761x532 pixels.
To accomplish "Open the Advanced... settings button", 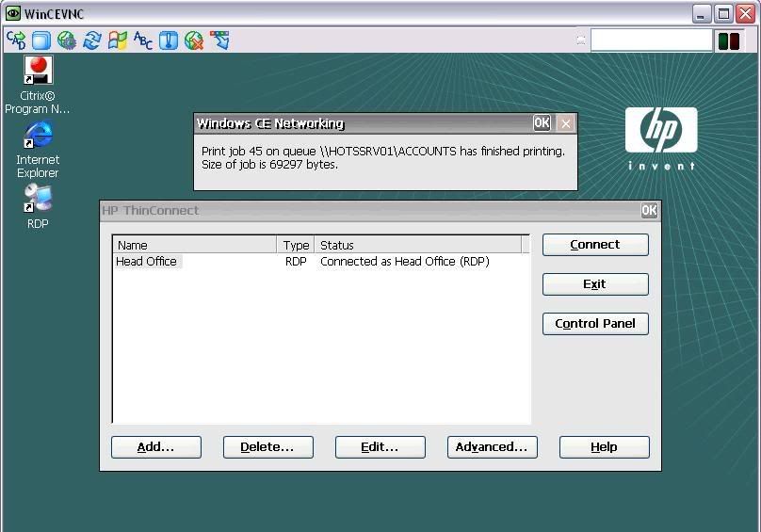I will pos(493,447).
